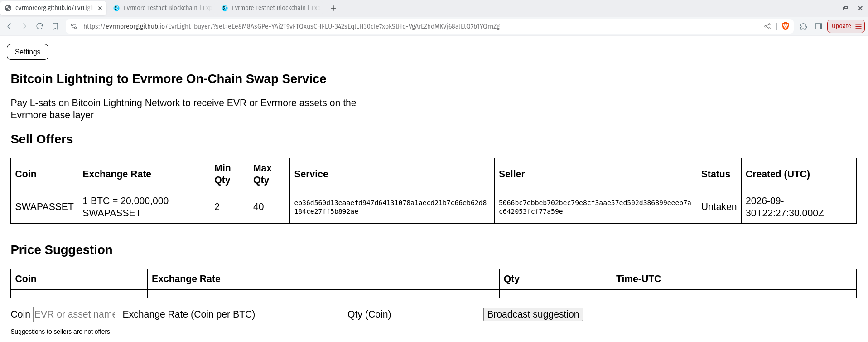868x342 pixels.
Task: Open Brave Shields lion icon
Action: pyautogui.click(x=786, y=26)
